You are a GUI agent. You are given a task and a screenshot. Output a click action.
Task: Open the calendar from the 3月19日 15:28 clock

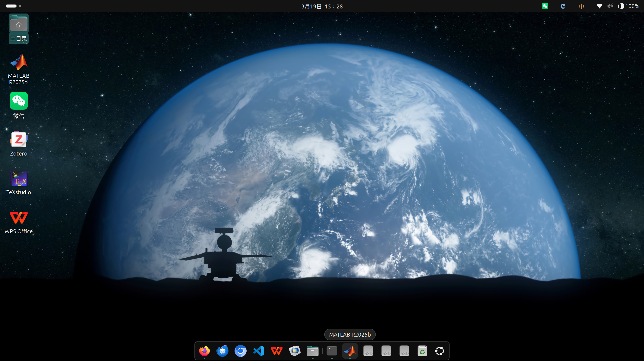click(x=322, y=6)
